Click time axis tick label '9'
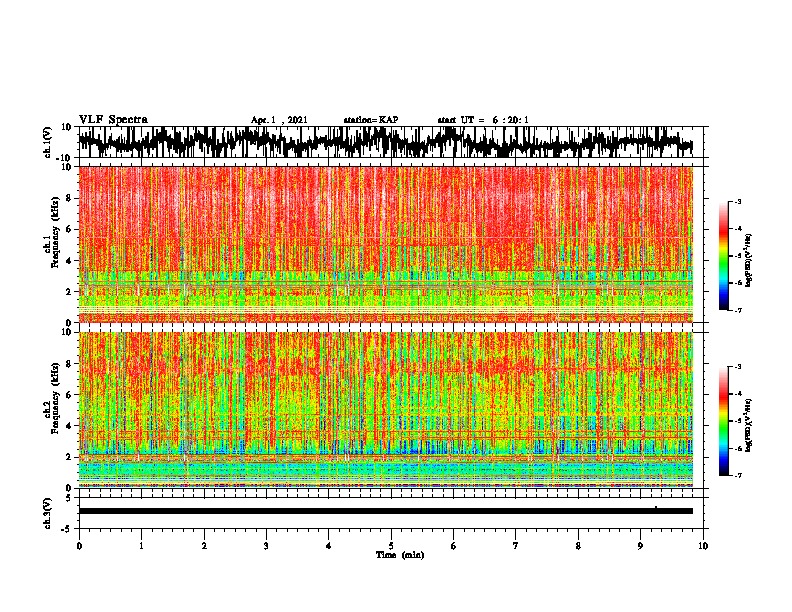The image size is (792, 612). pos(640,546)
